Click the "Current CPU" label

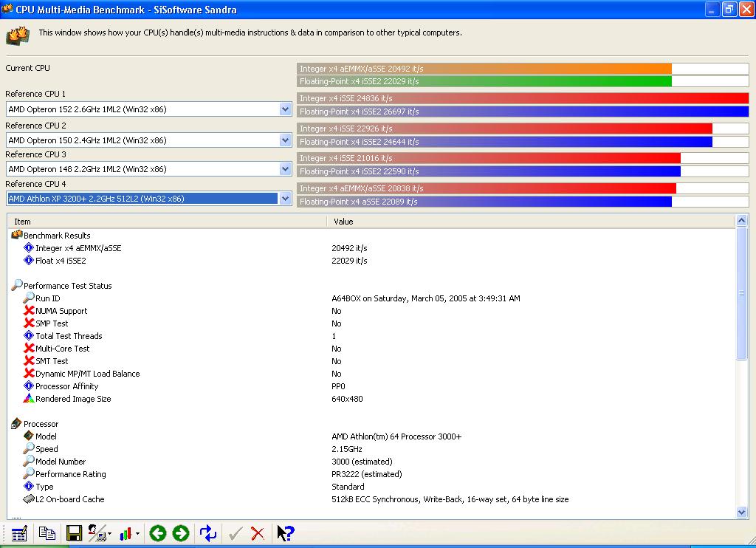tap(27, 68)
